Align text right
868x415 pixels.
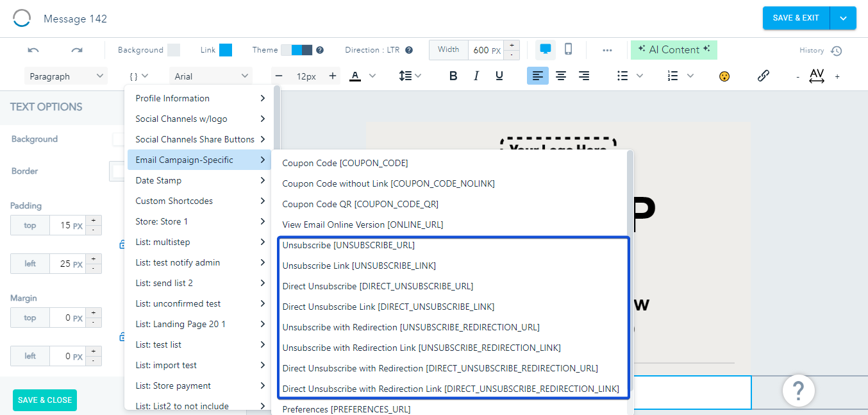tap(584, 76)
